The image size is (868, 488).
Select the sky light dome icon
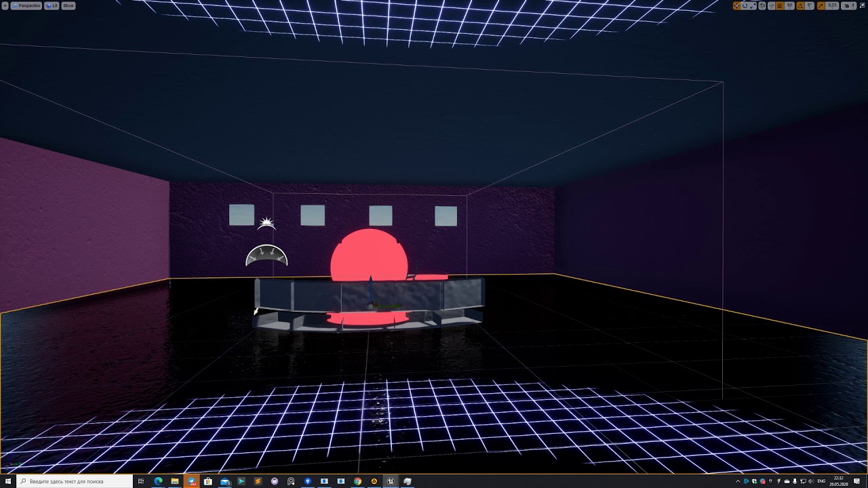pos(267,255)
